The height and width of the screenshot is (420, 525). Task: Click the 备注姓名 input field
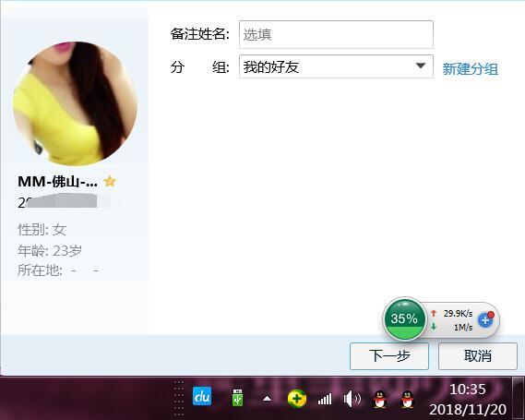(336, 34)
